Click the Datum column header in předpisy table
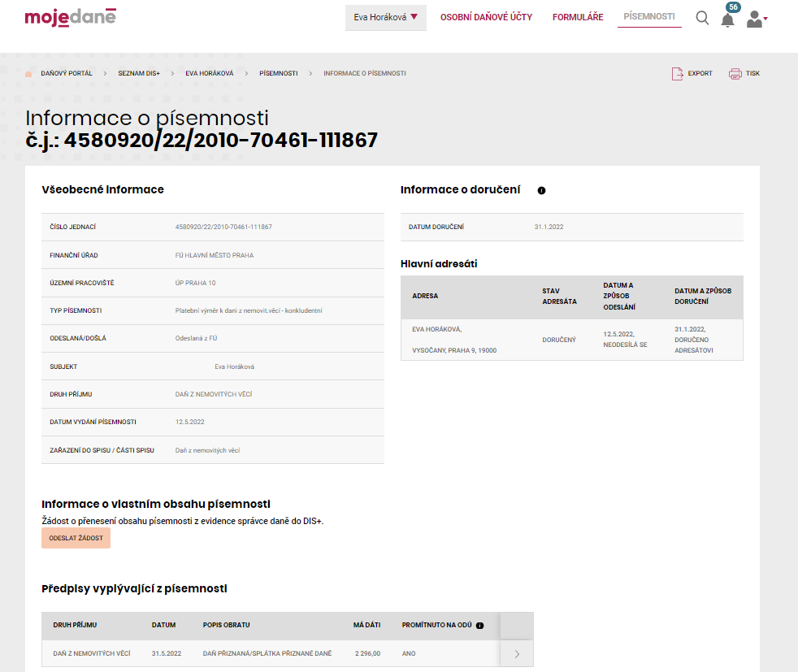The image size is (798, 672). pos(163,626)
